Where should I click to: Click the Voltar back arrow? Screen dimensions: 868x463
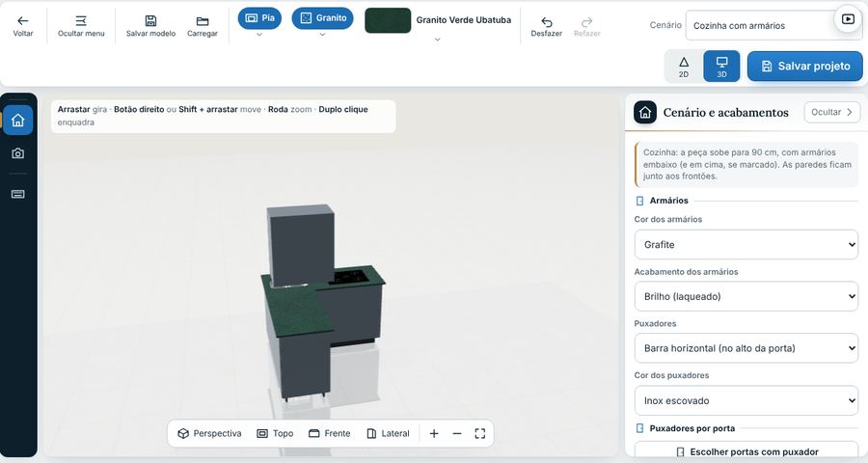pyautogui.click(x=23, y=21)
